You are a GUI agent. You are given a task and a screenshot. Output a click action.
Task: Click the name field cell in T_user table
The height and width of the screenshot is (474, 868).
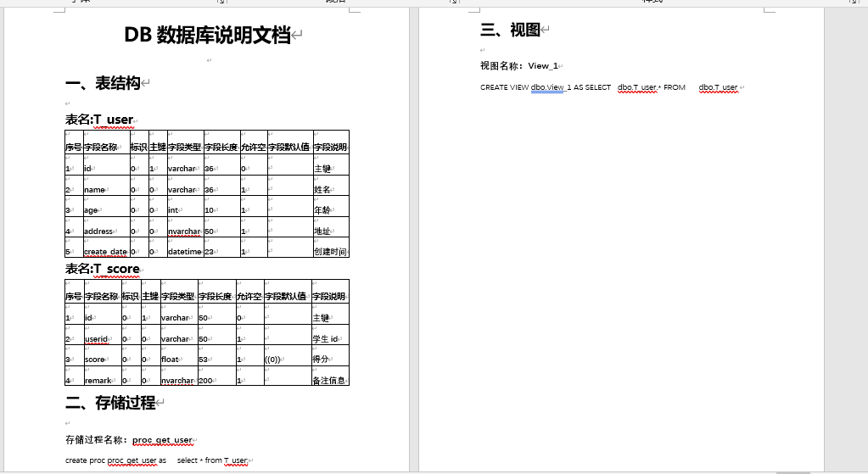[107, 186]
